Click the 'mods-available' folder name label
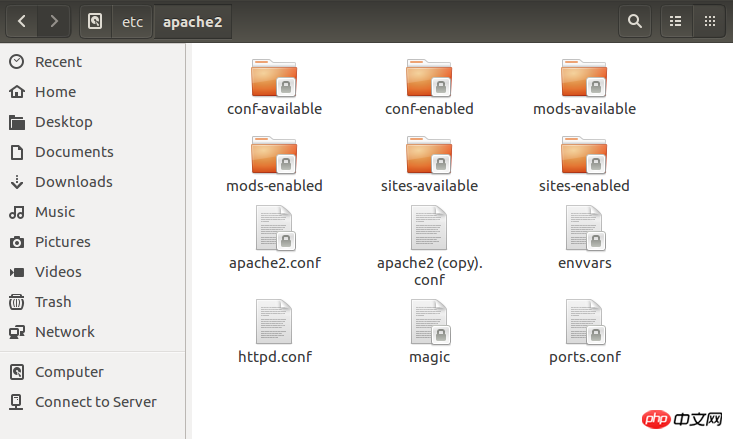 pos(584,109)
